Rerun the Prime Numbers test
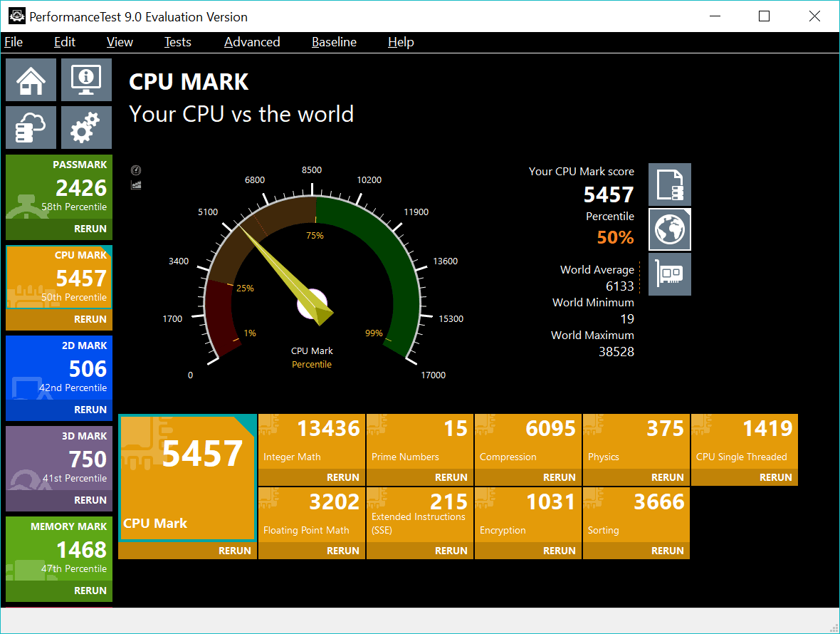The width and height of the screenshot is (840, 634). tap(420, 477)
